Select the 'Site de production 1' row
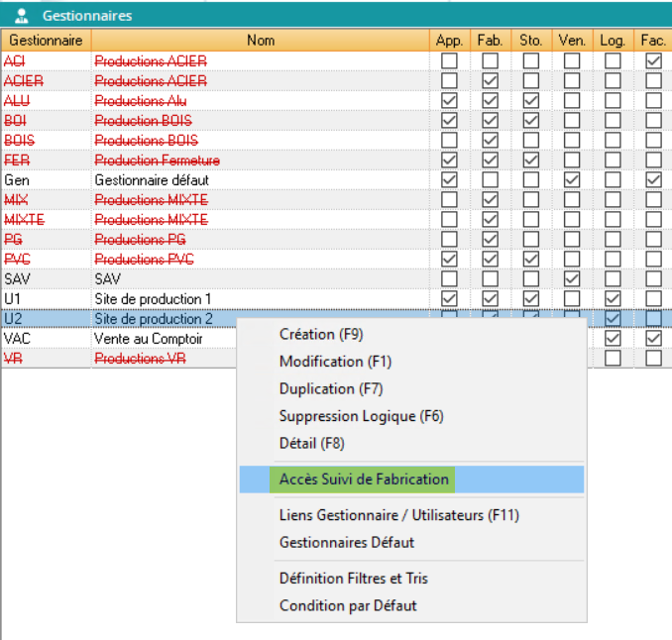The image size is (672, 640). click(154, 299)
